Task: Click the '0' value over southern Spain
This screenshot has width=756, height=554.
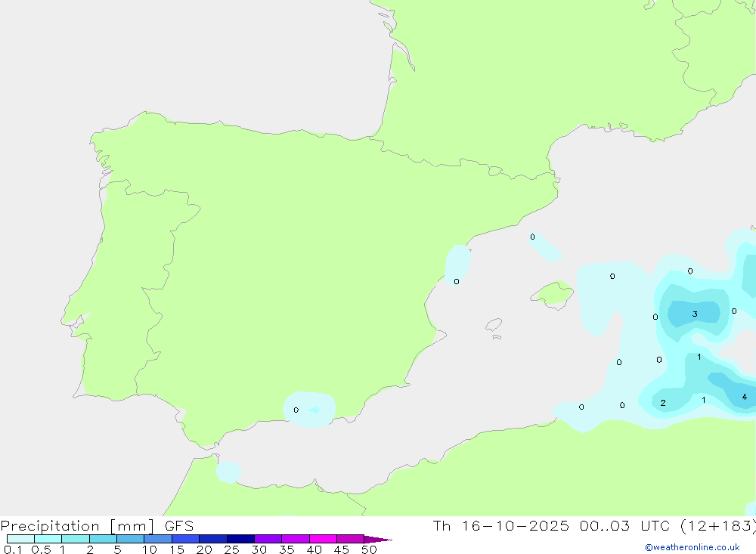Action: click(x=296, y=410)
